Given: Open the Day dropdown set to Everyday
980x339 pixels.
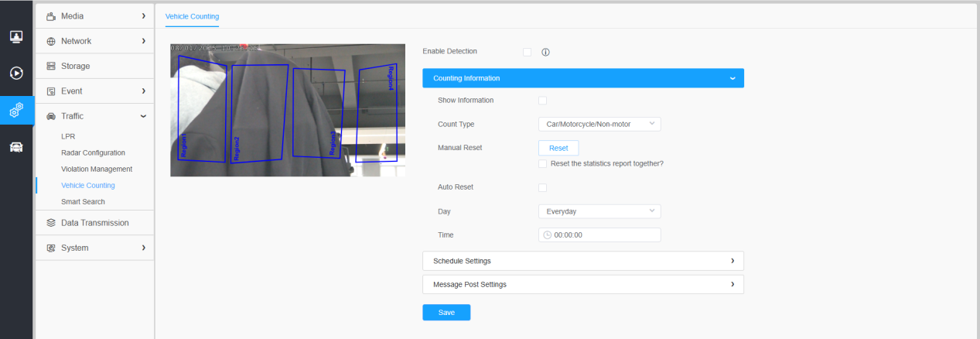Looking at the screenshot, I should click(599, 211).
